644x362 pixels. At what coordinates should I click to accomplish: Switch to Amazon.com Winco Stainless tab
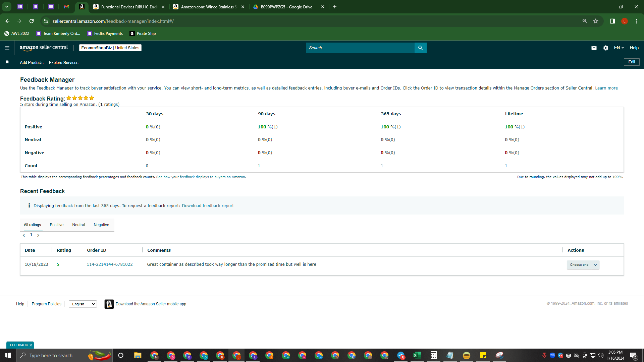click(x=209, y=7)
